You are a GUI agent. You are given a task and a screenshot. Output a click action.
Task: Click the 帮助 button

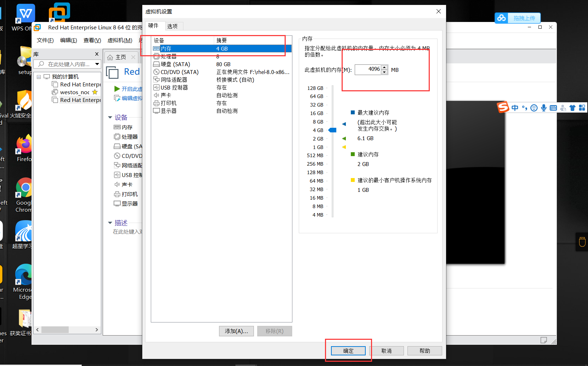coord(425,351)
